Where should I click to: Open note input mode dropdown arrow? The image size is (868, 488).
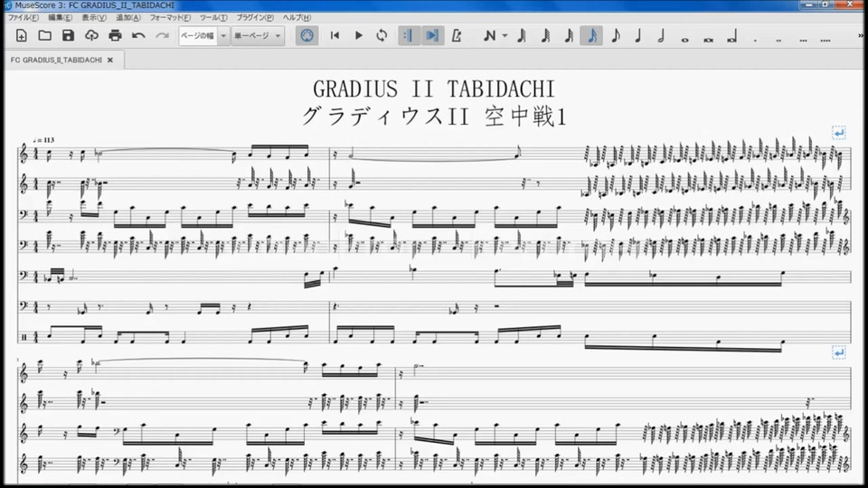pyautogui.click(x=505, y=36)
